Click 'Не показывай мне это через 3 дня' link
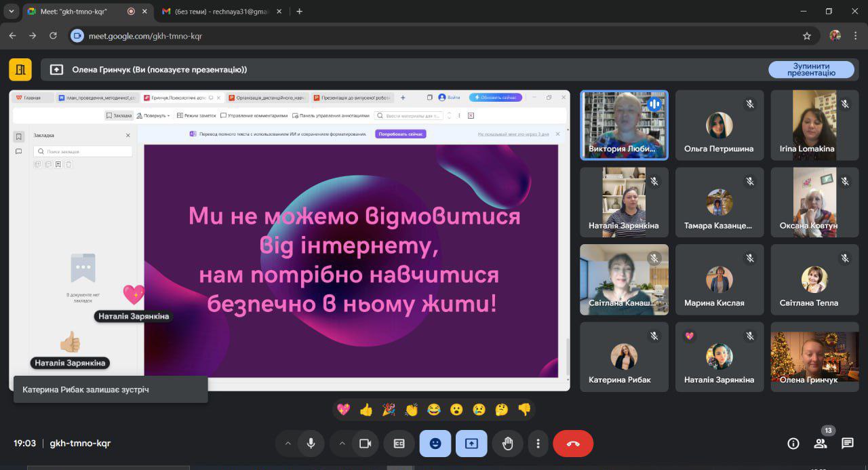 [x=513, y=134]
